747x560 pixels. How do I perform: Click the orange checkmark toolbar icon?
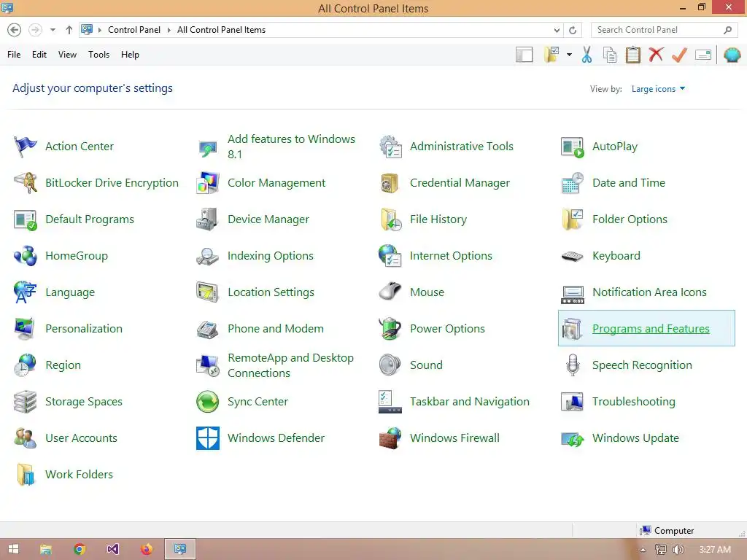(679, 55)
